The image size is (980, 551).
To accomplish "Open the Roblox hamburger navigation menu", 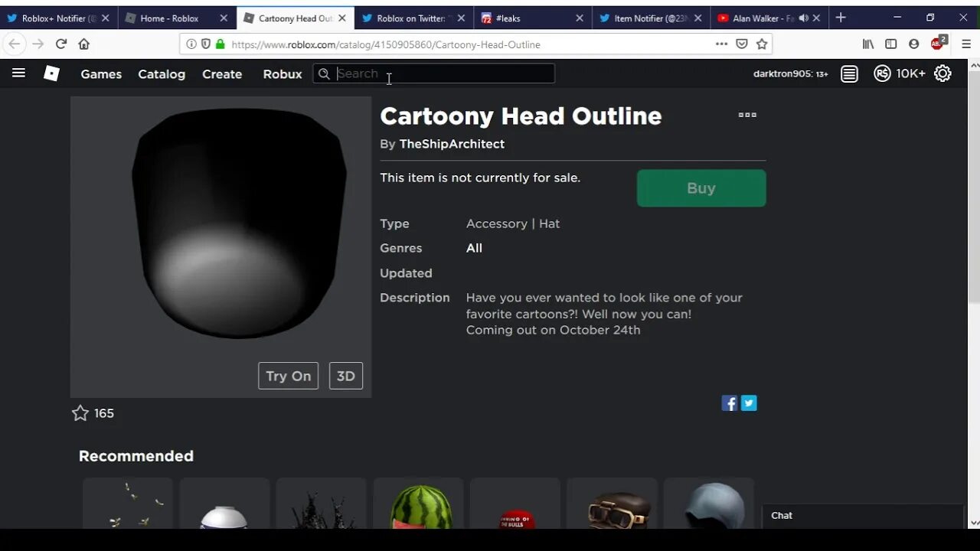I will 18,73.
